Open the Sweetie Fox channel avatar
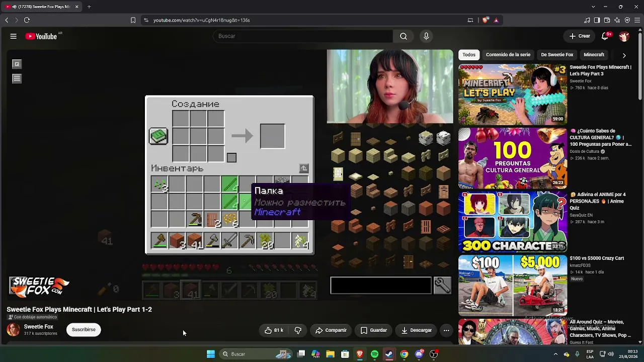Viewport: 644px width, 362px height. pos(14,330)
